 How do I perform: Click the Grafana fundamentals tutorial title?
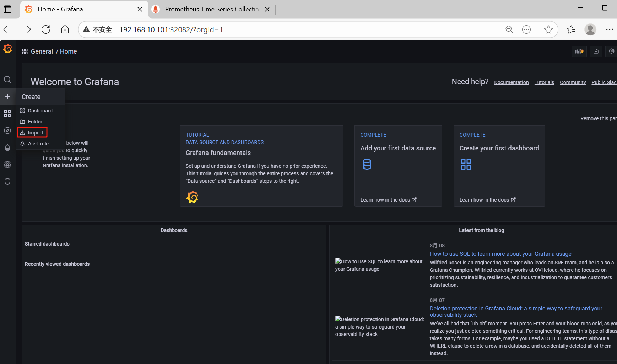tap(218, 153)
